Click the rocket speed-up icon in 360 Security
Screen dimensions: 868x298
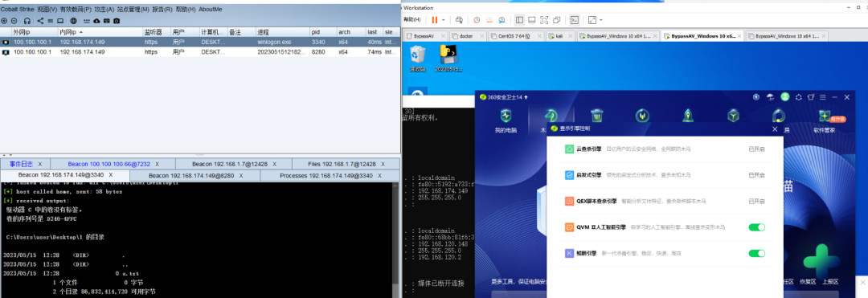tap(687, 116)
